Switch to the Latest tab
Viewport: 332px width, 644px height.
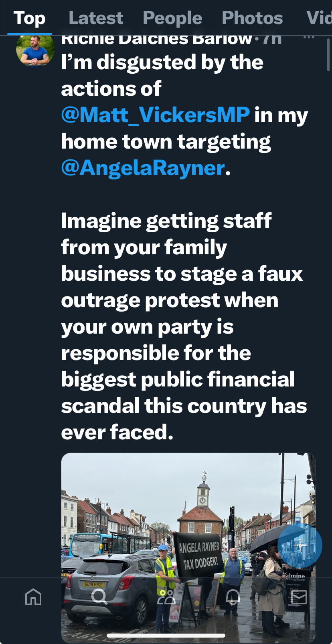tap(96, 18)
